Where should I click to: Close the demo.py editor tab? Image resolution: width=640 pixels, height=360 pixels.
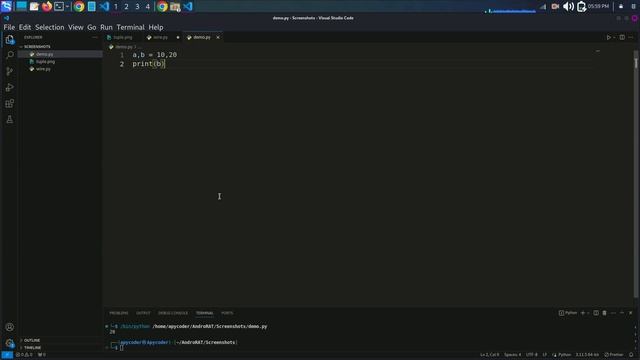(218, 37)
